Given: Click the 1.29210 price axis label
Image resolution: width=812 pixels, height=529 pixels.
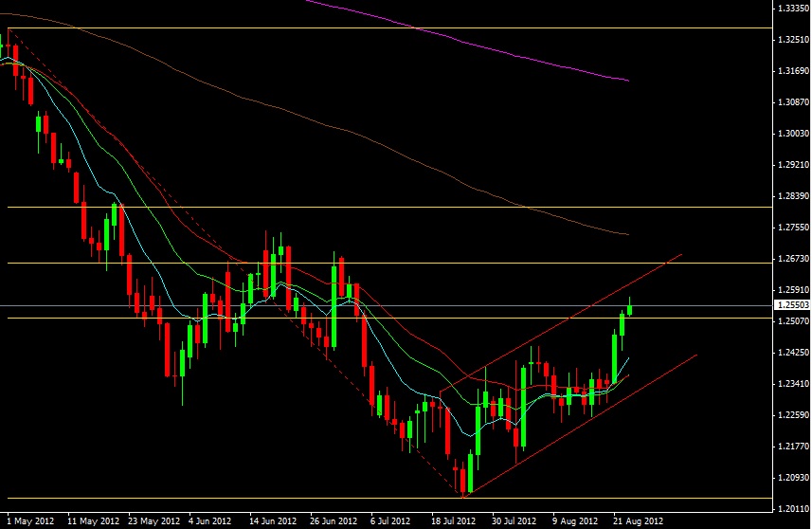Looking at the screenshot, I should 793,165.
